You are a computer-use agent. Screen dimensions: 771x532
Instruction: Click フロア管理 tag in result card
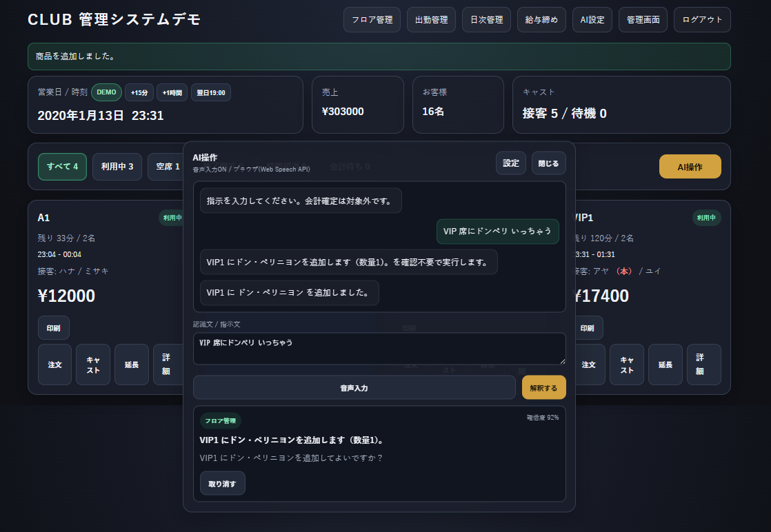(x=220, y=420)
